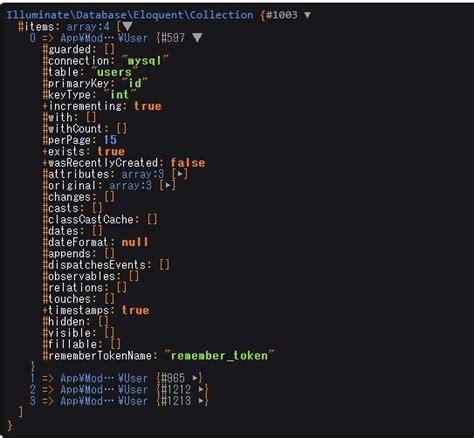Collapse the #items array:4 triangle
This screenshot has height=438, width=474.
tap(127, 26)
